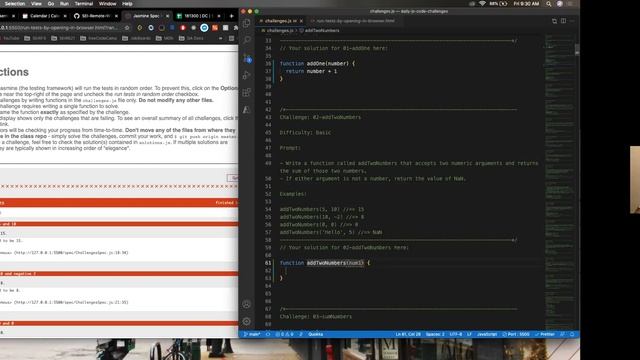Click the Wi-Fi icon in the menu bar
Image resolution: width=640 pixels, height=360 pixels.
click(482, 4)
